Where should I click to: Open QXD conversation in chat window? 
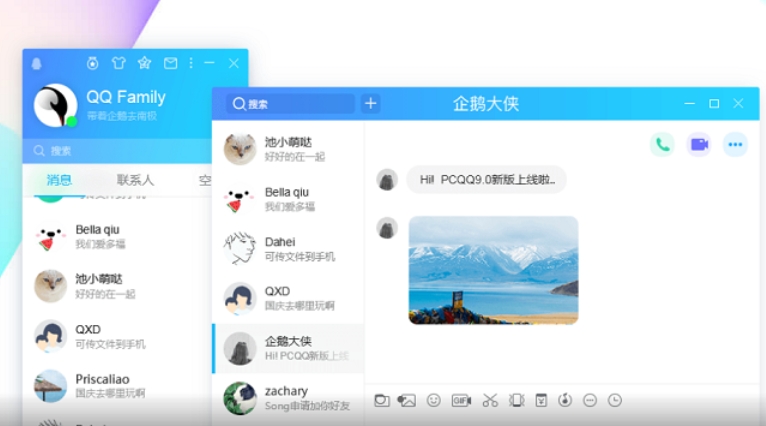click(288, 298)
